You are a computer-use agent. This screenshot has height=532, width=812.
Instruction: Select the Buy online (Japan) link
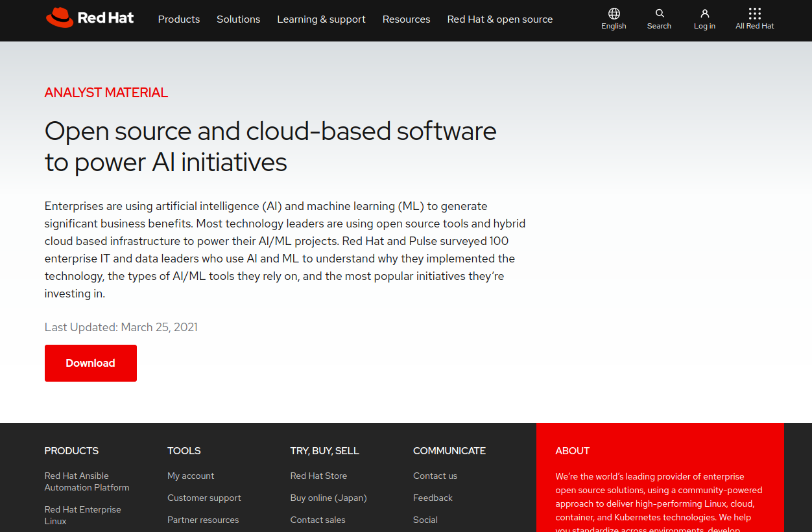[328, 498]
